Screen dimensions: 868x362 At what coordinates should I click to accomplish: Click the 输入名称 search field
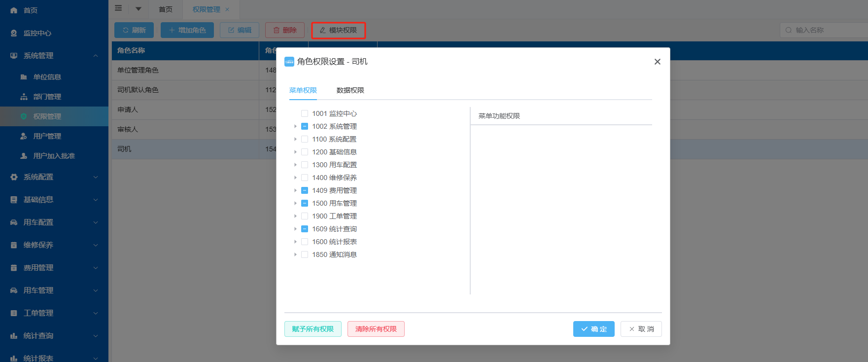pos(828,30)
